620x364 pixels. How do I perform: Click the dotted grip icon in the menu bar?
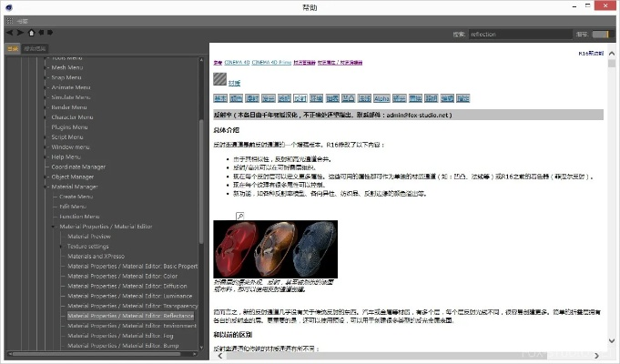coord(8,20)
